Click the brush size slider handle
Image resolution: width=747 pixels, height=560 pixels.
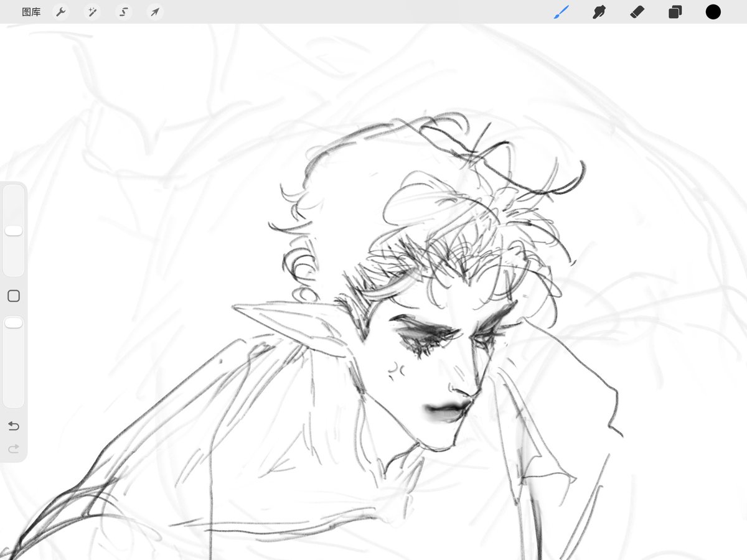click(13, 231)
